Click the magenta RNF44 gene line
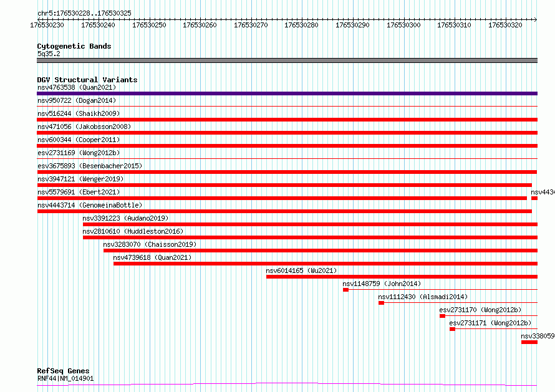This screenshot has width=555, height=392. point(287,385)
